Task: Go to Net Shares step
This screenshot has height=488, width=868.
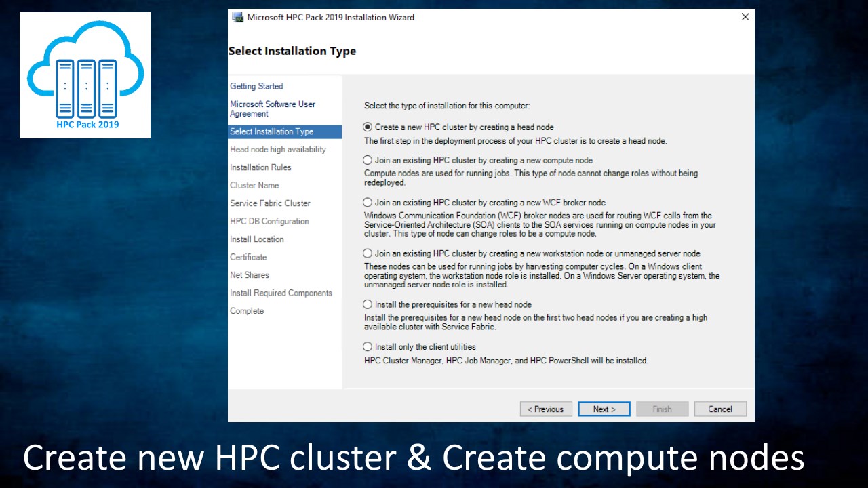Action: (x=250, y=275)
